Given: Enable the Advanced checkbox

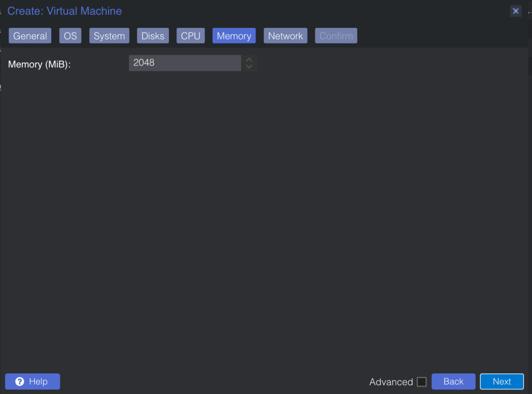Looking at the screenshot, I should (x=422, y=382).
